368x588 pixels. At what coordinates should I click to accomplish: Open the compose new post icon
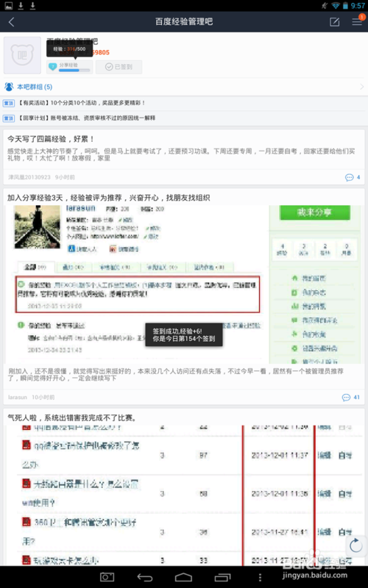pyautogui.click(x=334, y=22)
